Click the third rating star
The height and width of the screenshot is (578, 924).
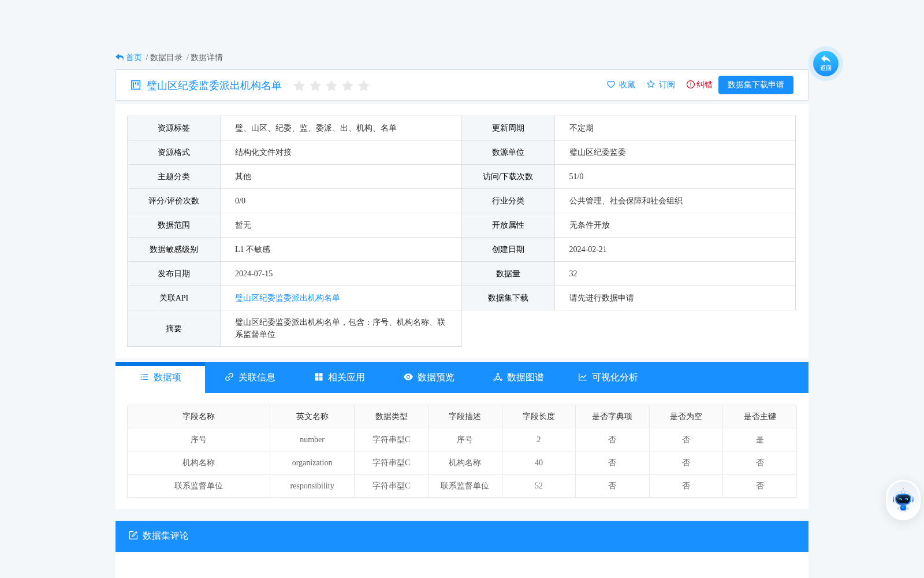click(331, 86)
